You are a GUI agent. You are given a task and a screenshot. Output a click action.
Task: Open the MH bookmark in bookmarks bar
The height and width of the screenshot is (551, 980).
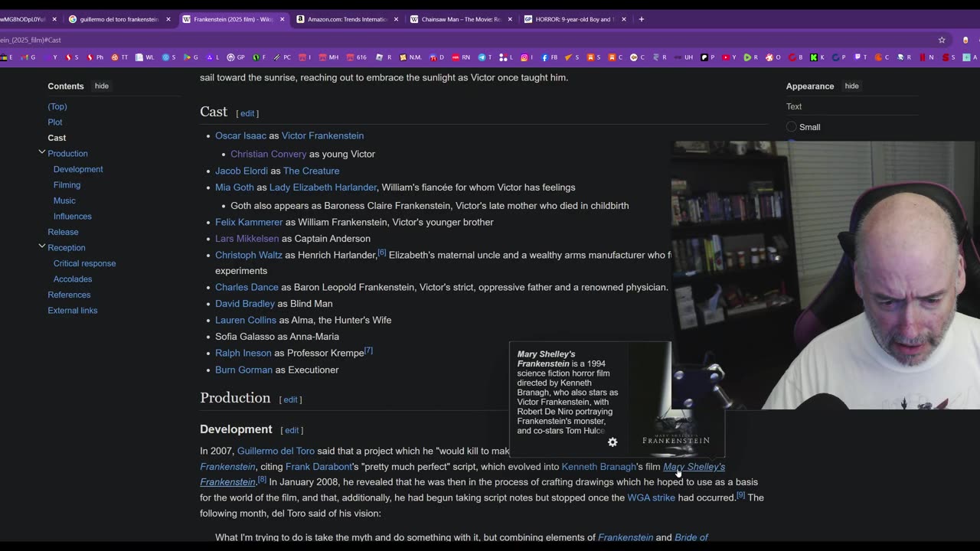coord(328,57)
